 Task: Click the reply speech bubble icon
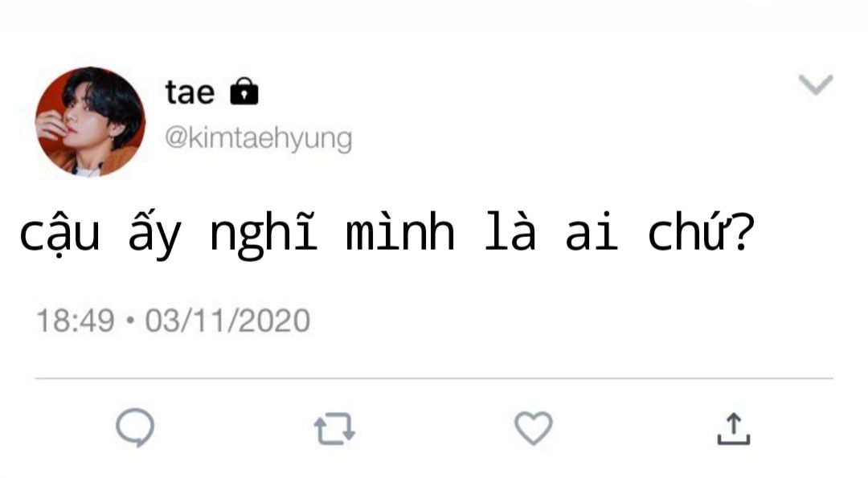tap(134, 428)
